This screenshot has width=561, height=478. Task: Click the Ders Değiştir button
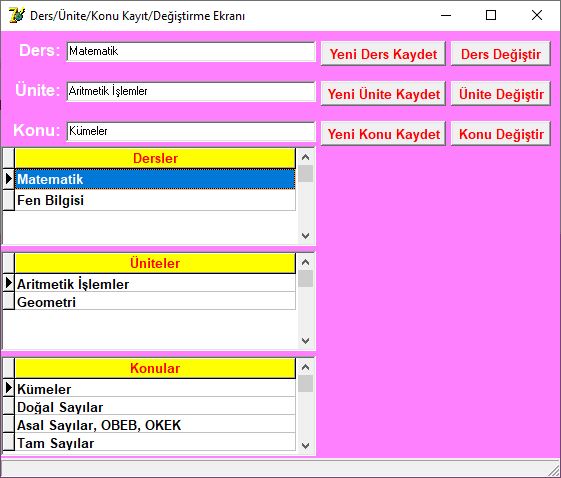click(x=501, y=54)
